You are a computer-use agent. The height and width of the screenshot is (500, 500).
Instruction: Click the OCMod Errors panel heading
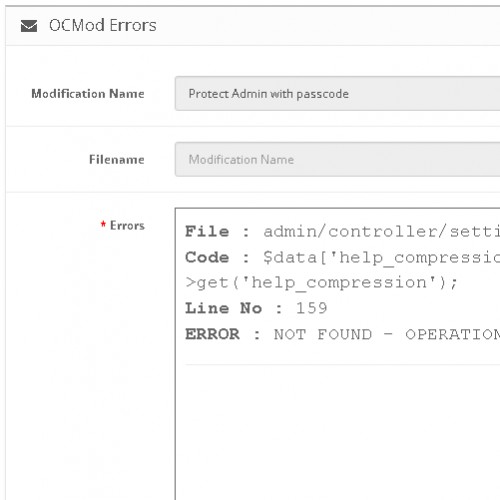pyautogui.click(x=103, y=25)
